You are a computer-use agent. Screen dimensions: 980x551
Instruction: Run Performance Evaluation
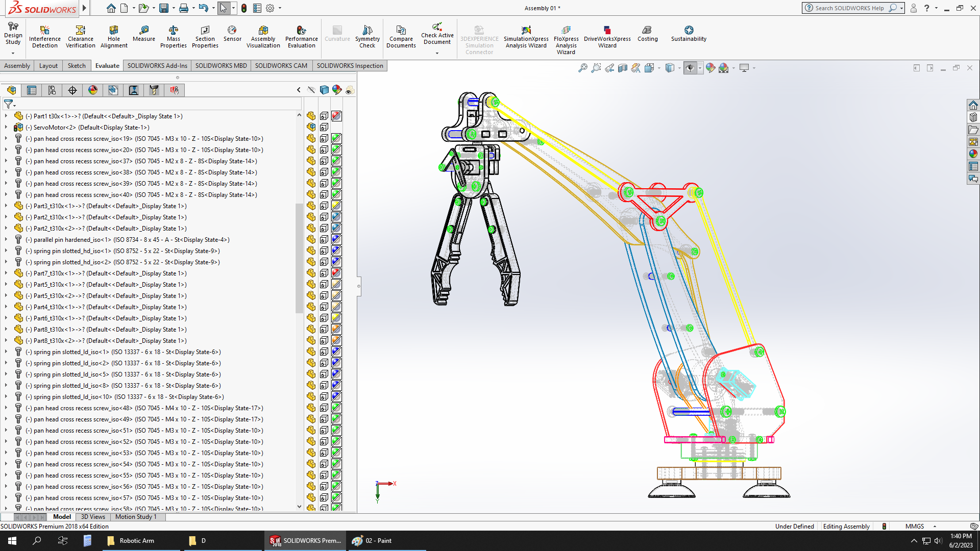click(x=302, y=37)
